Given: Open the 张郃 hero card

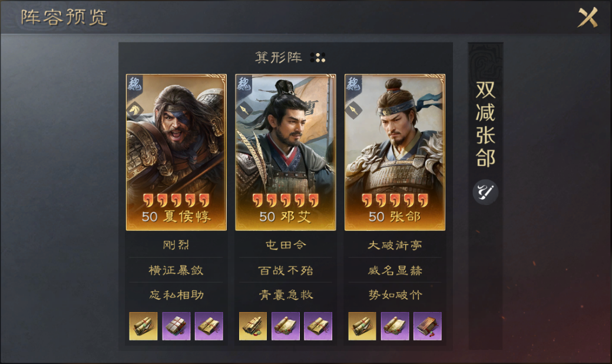Looking at the screenshot, I should click(395, 152).
